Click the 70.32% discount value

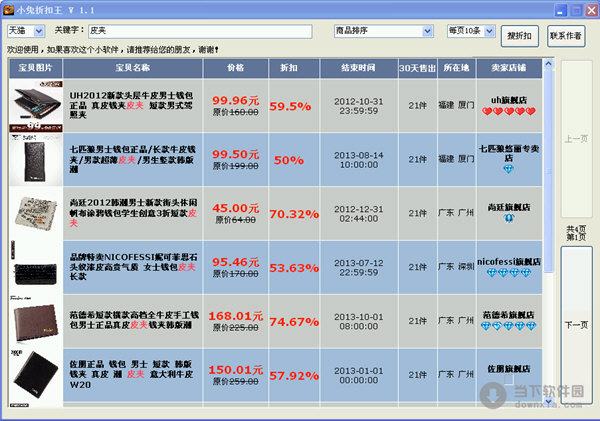point(294,214)
